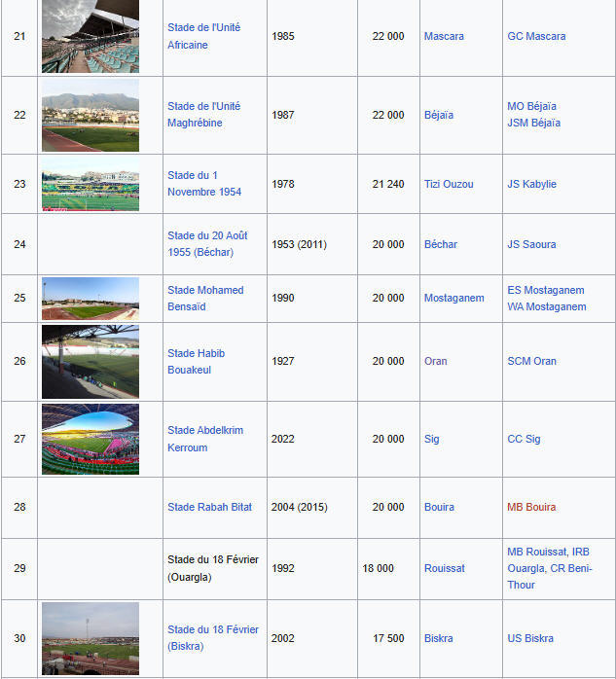
Task: Open the CC Sig club link
Action: point(525,439)
